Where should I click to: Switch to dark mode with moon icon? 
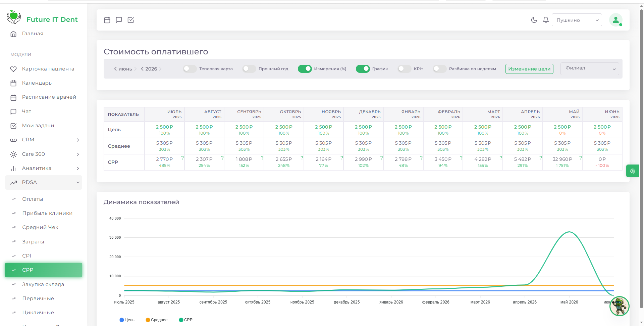(534, 20)
